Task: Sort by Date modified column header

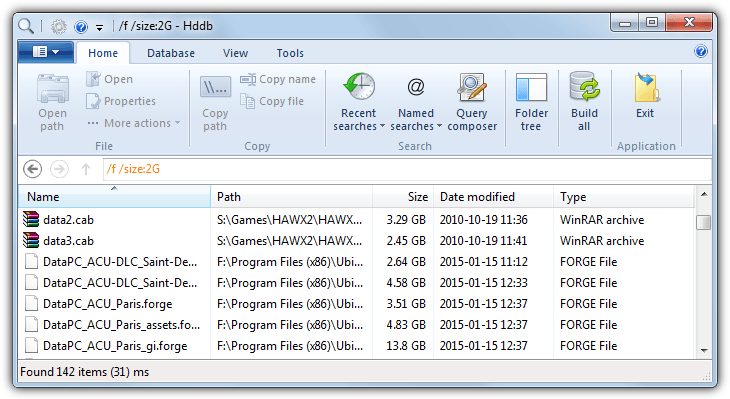Action: click(493, 196)
